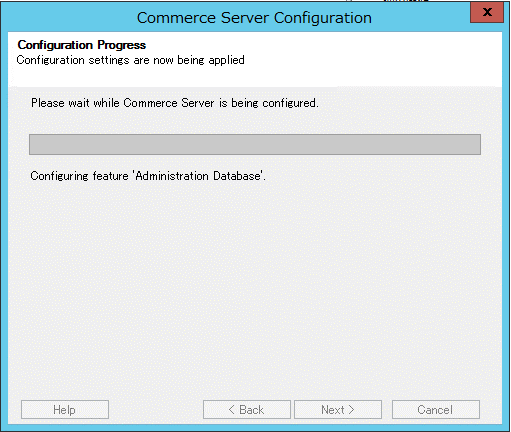511x432 pixels.
Task: Advance the wizard with the Next button
Action: coord(338,409)
